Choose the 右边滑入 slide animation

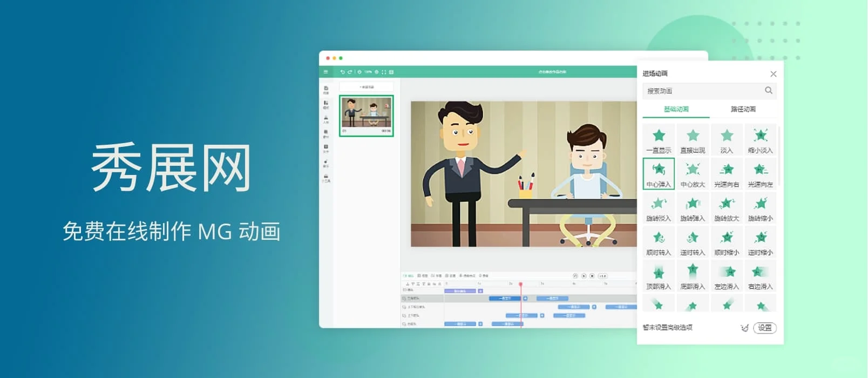pyautogui.click(x=761, y=275)
